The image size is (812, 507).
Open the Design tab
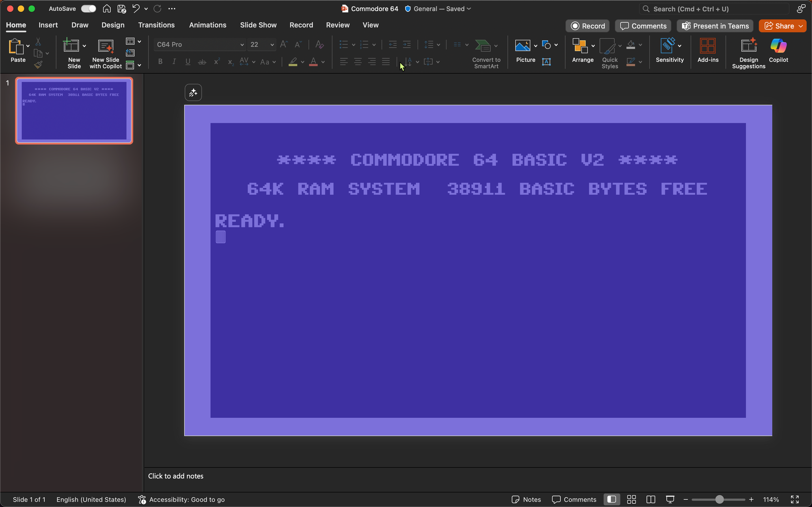click(x=113, y=25)
